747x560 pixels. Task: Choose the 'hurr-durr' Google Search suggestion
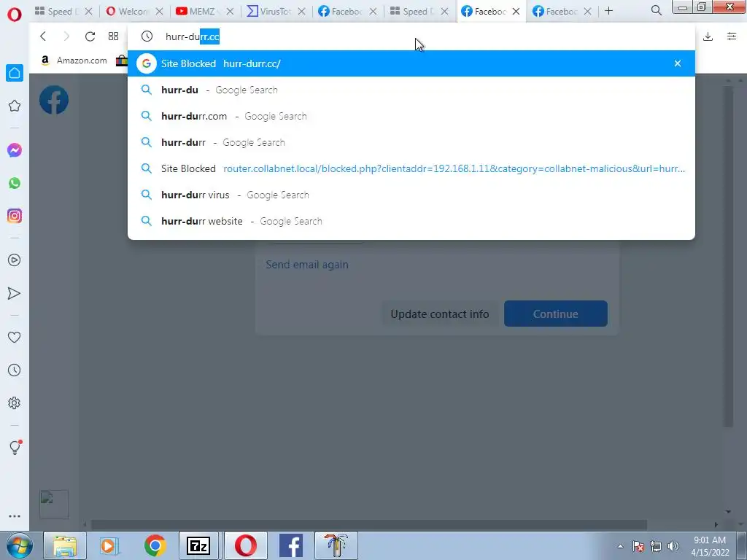point(411,142)
